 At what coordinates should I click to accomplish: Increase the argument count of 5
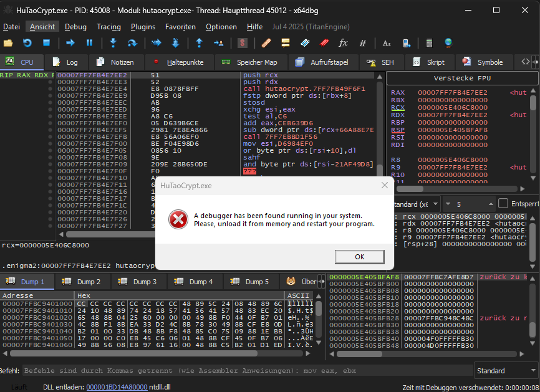click(x=490, y=204)
